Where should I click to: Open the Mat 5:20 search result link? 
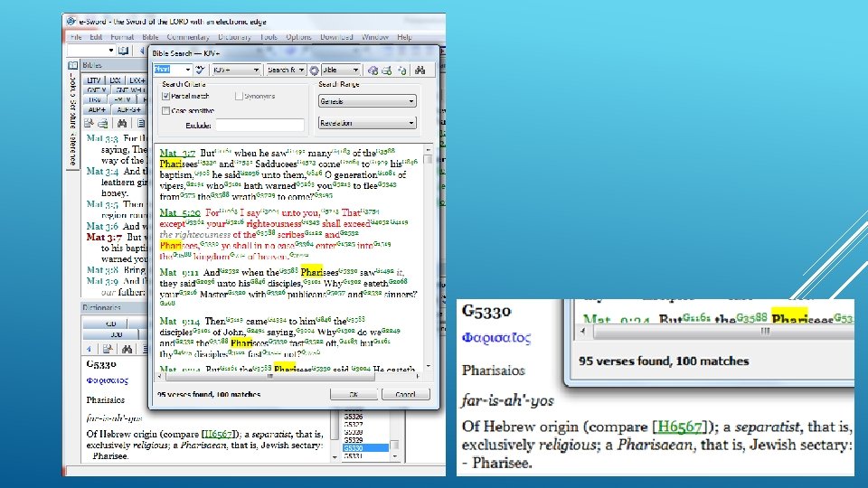180,212
